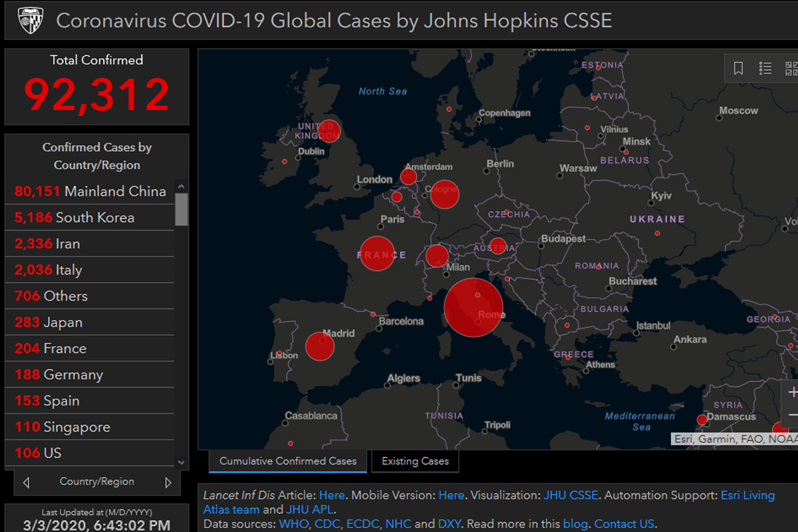Select the Czechia case dot

click(507, 213)
